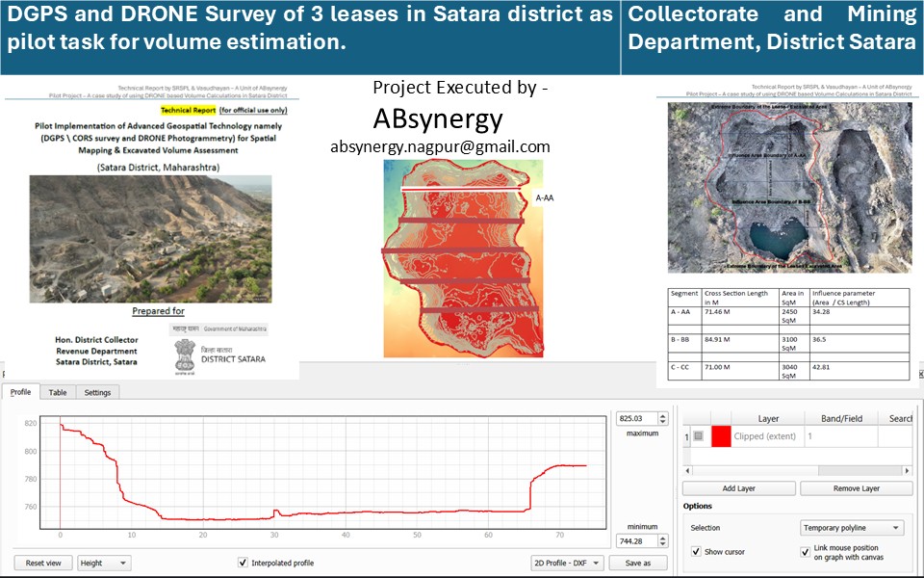Click the maximum spinbox stepper arrows
The image size is (924, 578).
[662, 418]
